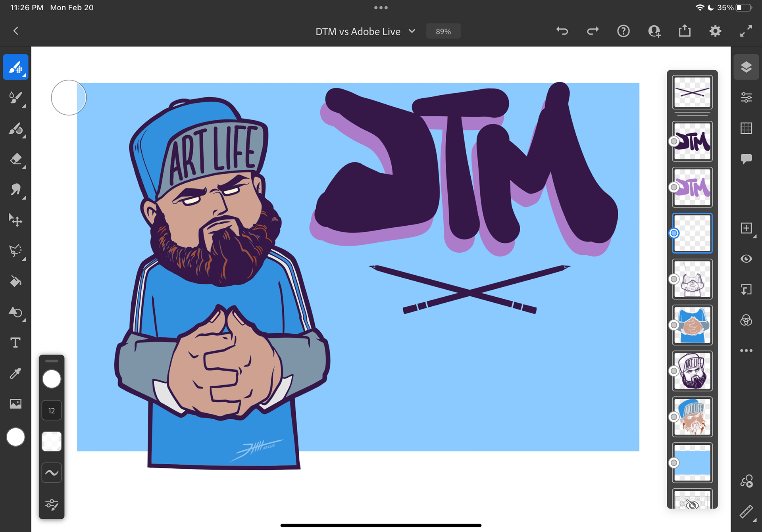Select the hands outline sketch layer
Viewport: 762px width, 532px height.
pos(692,279)
